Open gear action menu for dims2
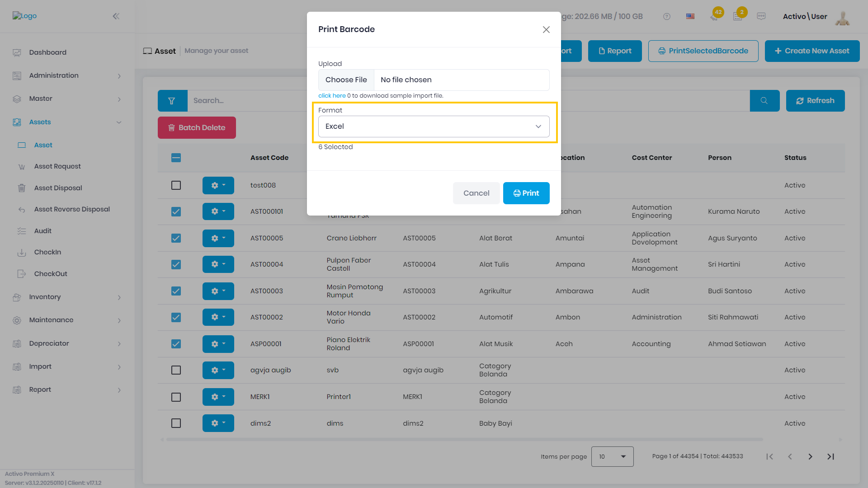The height and width of the screenshot is (488, 868). [x=218, y=423]
